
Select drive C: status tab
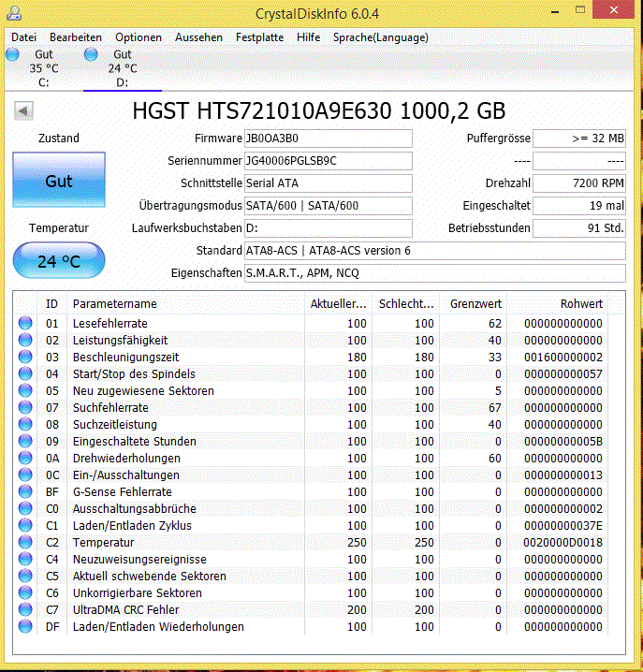tap(44, 68)
